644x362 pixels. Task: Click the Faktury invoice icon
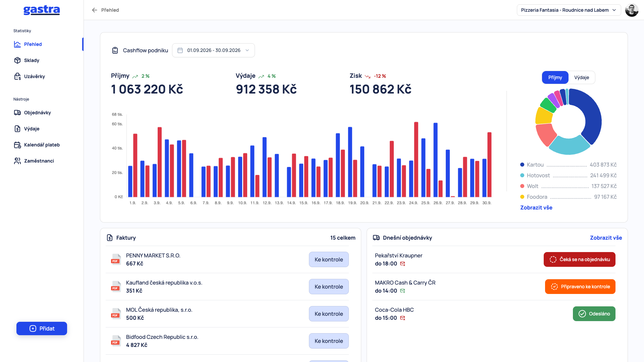110,238
